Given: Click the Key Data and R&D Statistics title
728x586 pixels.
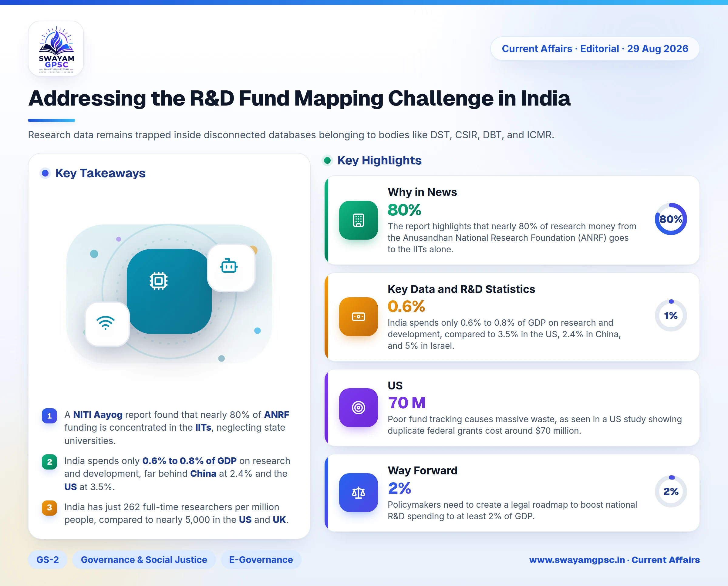Looking at the screenshot, I should pos(461,289).
